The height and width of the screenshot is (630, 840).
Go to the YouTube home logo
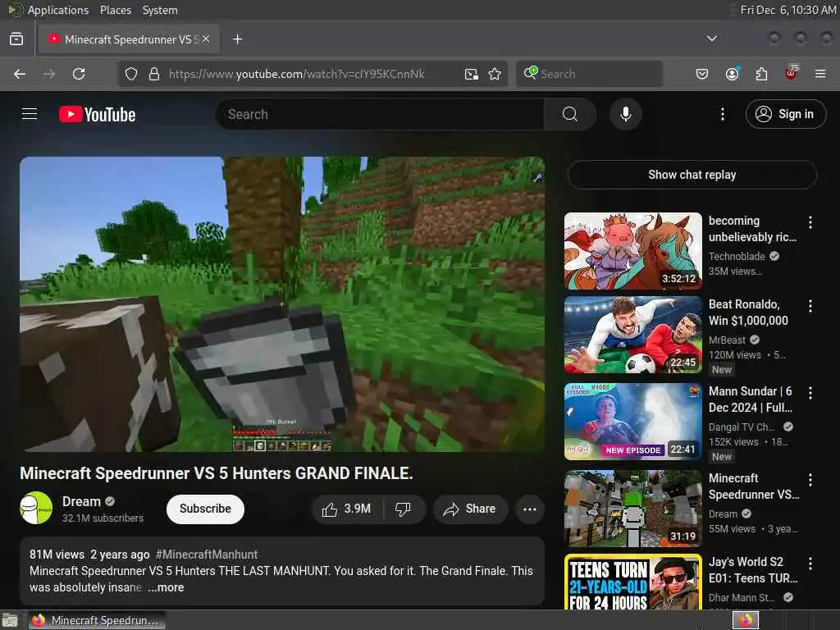pyautogui.click(x=97, y=114)
